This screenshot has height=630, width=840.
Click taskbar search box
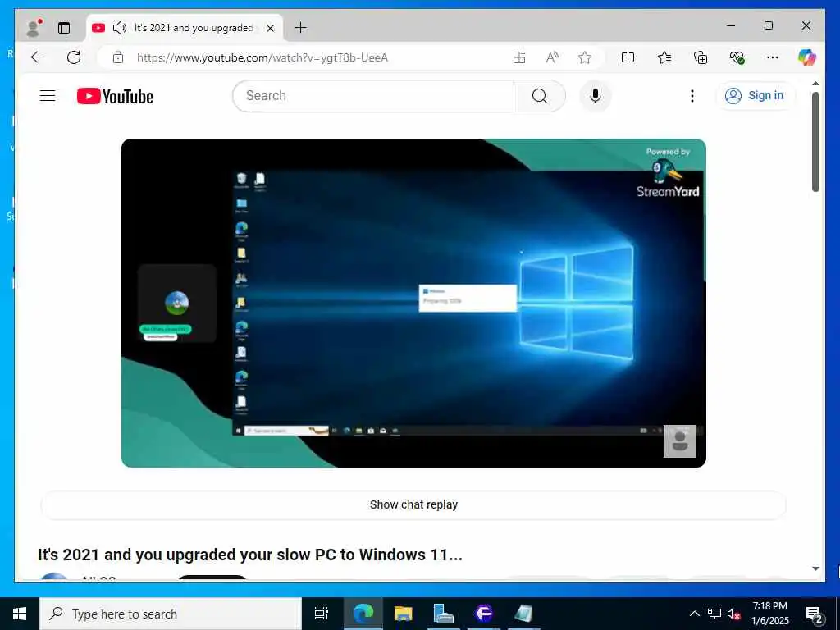[171, 614]
